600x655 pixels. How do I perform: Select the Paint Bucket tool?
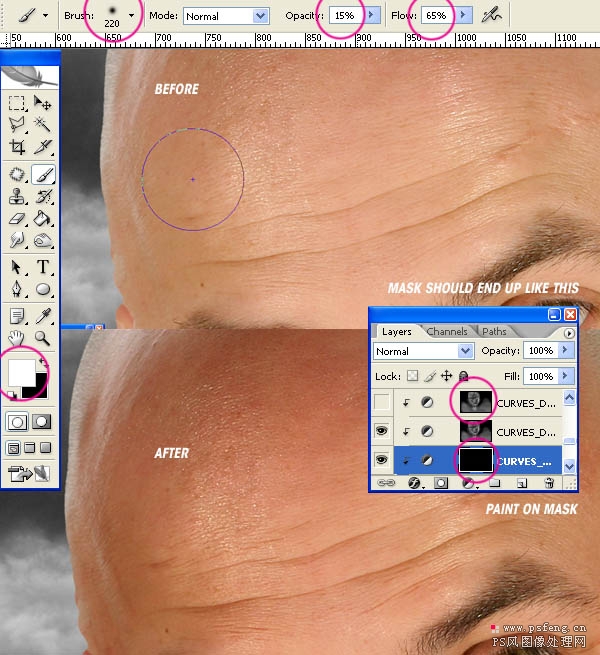point(43,219)
